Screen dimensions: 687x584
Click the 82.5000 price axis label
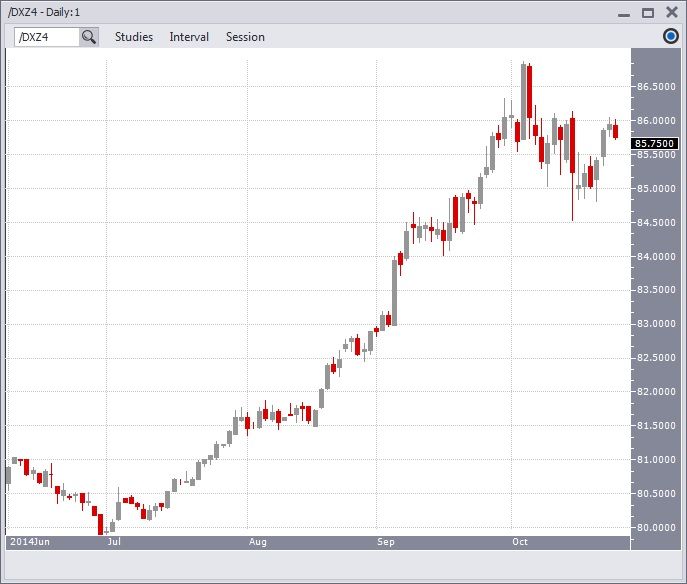pos(656,358)
